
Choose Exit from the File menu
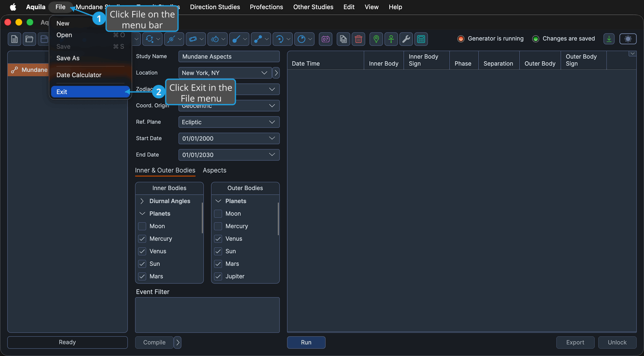coord(91,92)
